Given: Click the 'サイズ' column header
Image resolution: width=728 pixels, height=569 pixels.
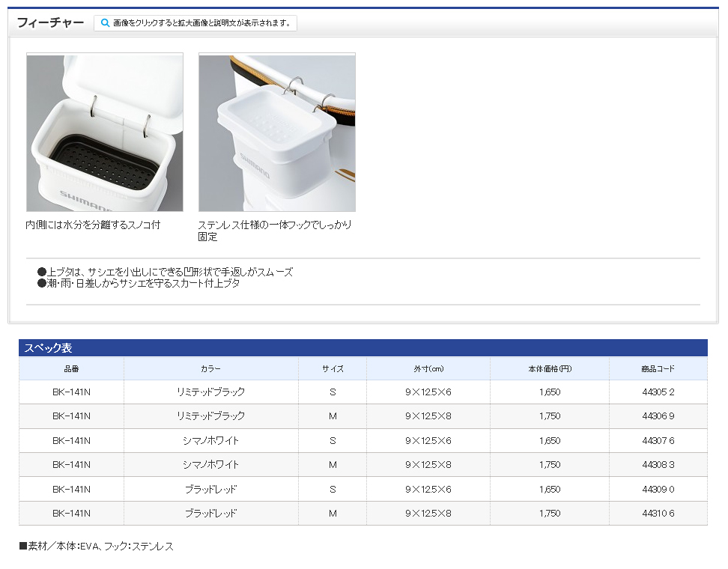Looking at the screenshot, I should click(x=333, y=369).
